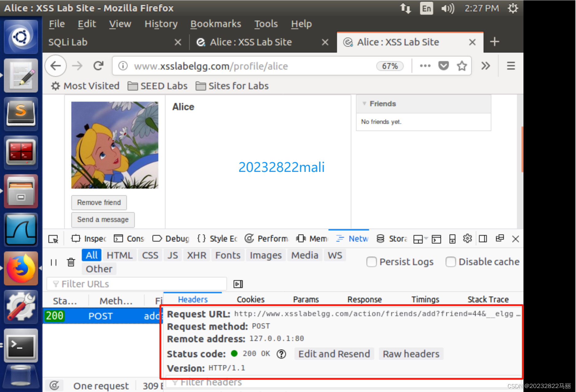Switch to the Params tab
This screenshot has height=392, width=576.
[306, 299]
